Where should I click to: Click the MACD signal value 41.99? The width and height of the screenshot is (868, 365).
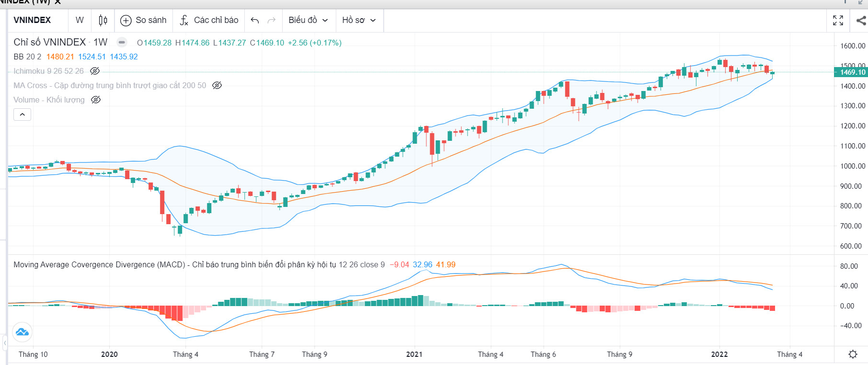[x=445, y=264]
